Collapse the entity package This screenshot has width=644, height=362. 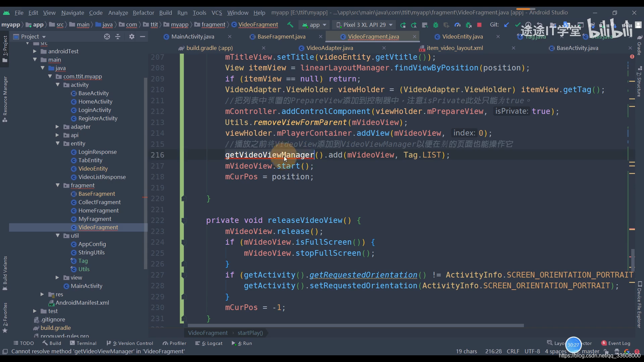click(x=57, y=143)
